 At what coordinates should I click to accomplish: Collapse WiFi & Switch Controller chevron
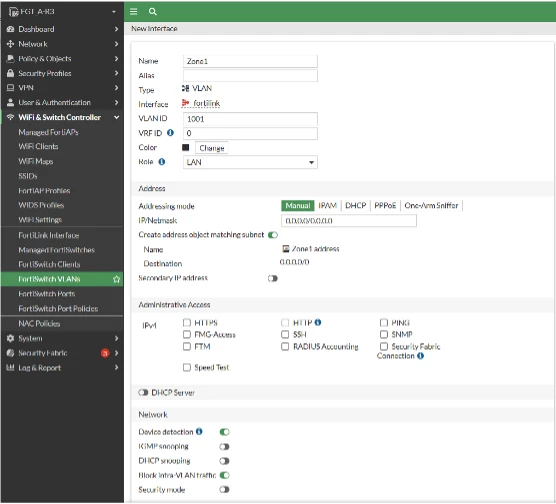pos(116,117)
